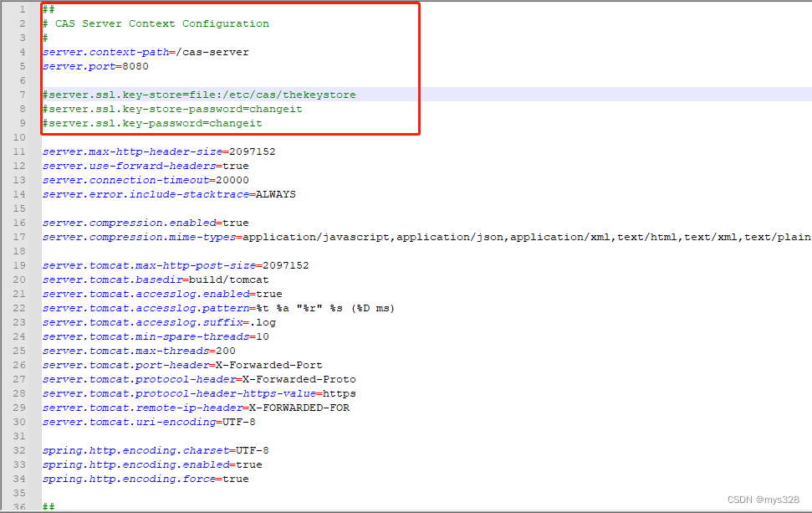Click the server.error.include-stacktrace=ALWAYS line
This screenshot has height=513, width=812.
[168, 194]
